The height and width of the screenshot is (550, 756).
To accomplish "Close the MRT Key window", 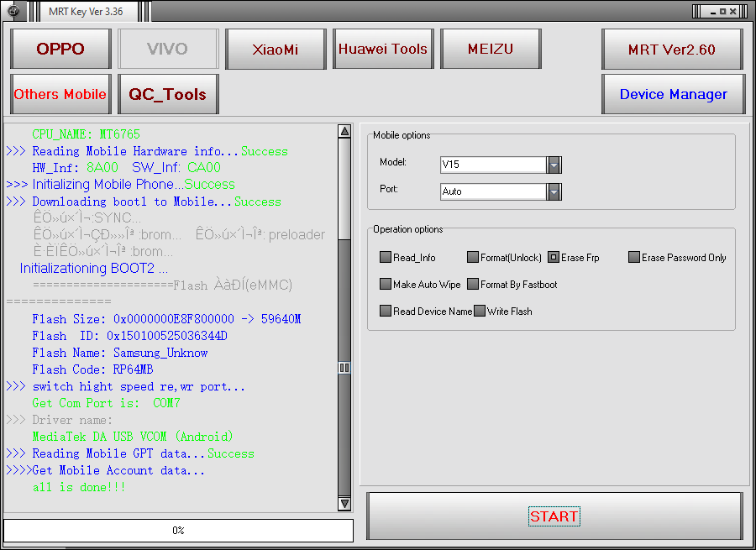I will click(734, 12).
